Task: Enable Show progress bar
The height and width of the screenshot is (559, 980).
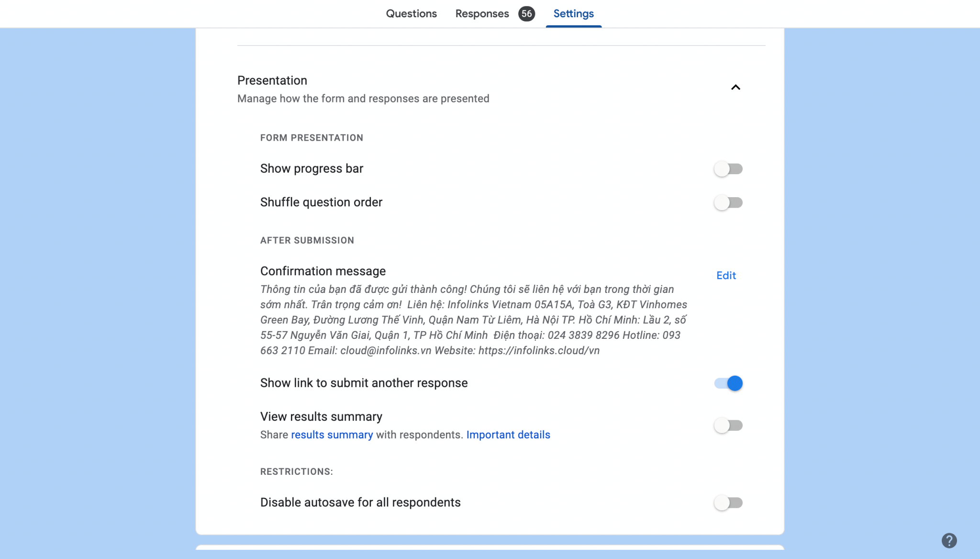Action: coord(728,168)
